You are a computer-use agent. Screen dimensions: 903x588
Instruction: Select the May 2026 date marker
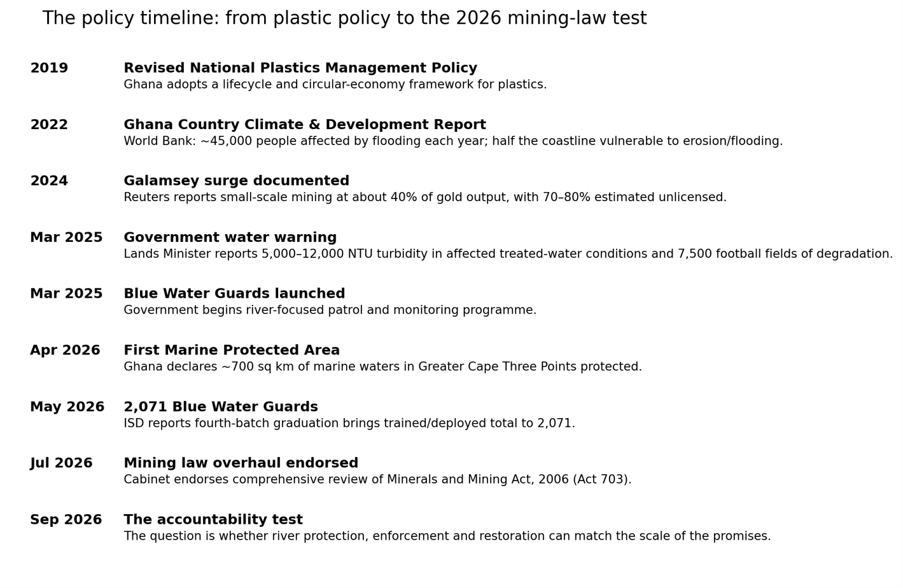coord(67,407)
